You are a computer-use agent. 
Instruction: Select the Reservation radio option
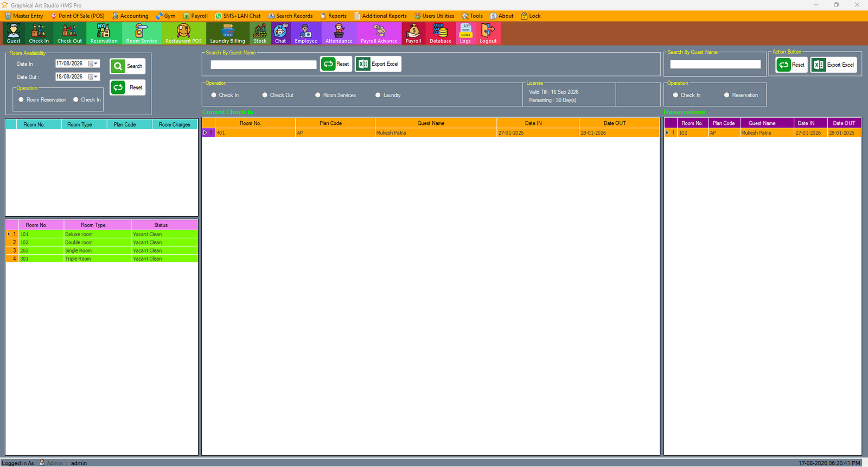click(741, 95)
